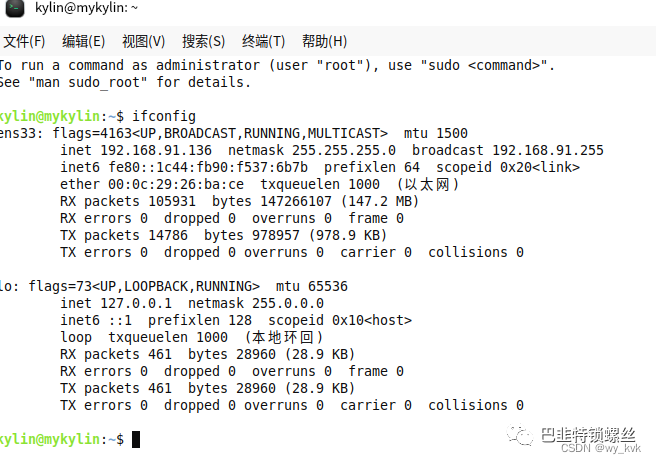Click the broadcast address 192.168.91.255
Screen dimensions: 656x464
pos(548,150)
